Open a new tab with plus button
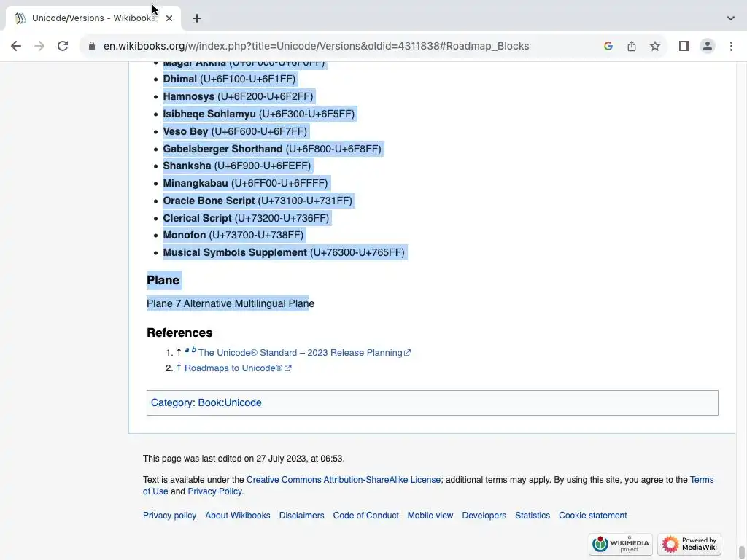The width and height of the screenshot is (747, 560). tap(197, 18)
